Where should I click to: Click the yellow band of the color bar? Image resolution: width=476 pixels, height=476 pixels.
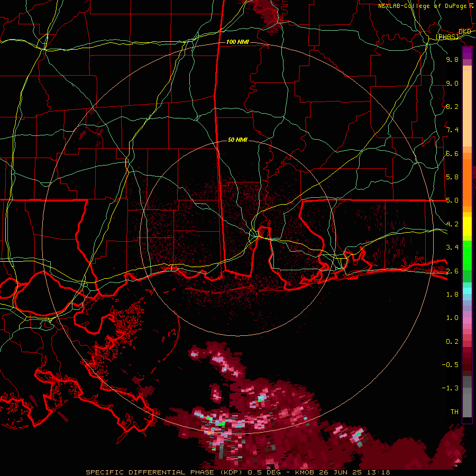point(467,226)
